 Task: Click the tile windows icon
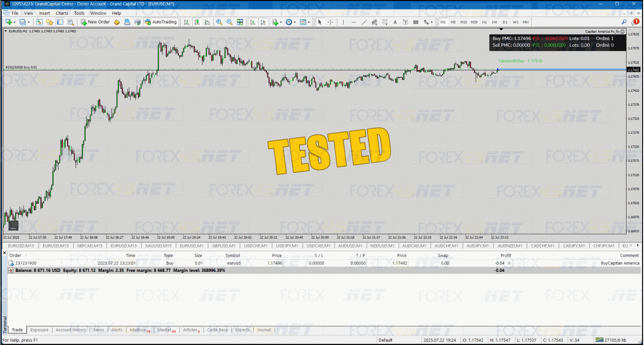coord(240,22)
